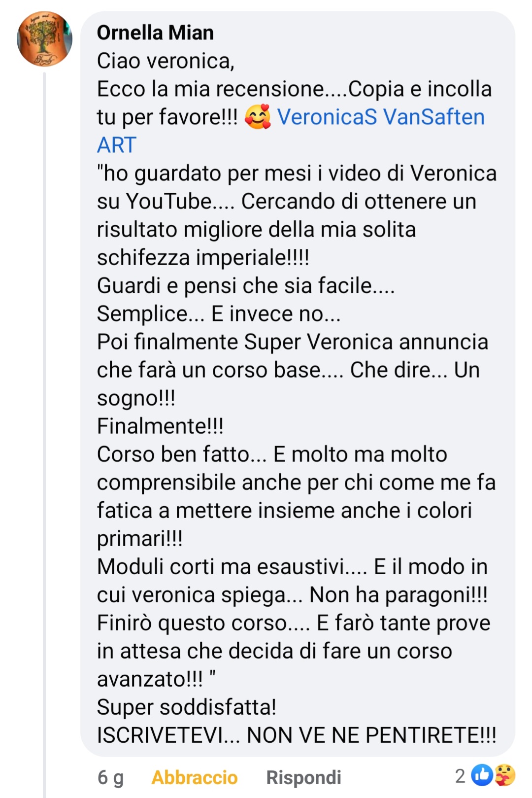This screenshot has height=798, width=532.
Task: Click the 6 g comment timestamp
Action: tap(110, 777)
